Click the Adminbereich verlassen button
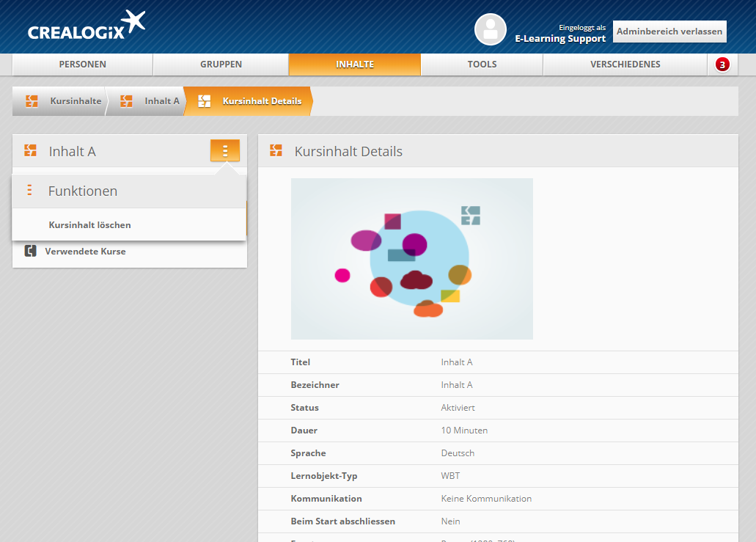 pyautogui.click(x=669, y=32)
